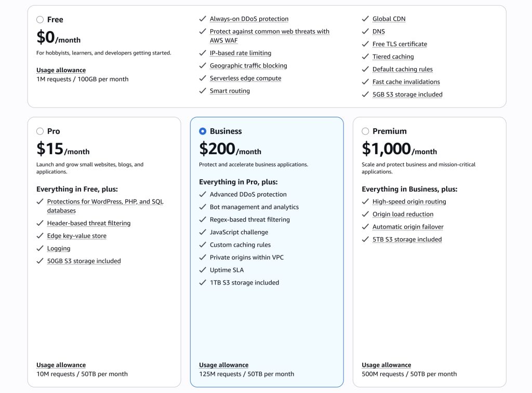Click the Fast cache invalidations link

406,82
